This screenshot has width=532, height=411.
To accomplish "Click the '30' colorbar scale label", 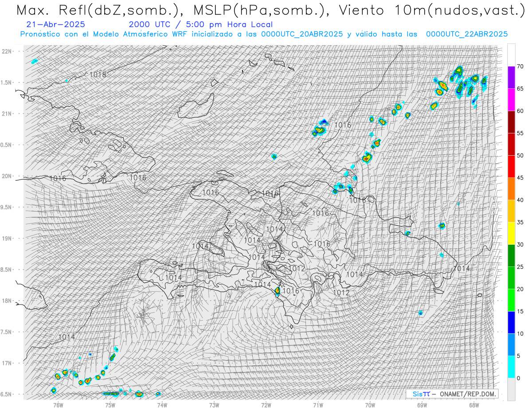I will [x=520, y=244].
